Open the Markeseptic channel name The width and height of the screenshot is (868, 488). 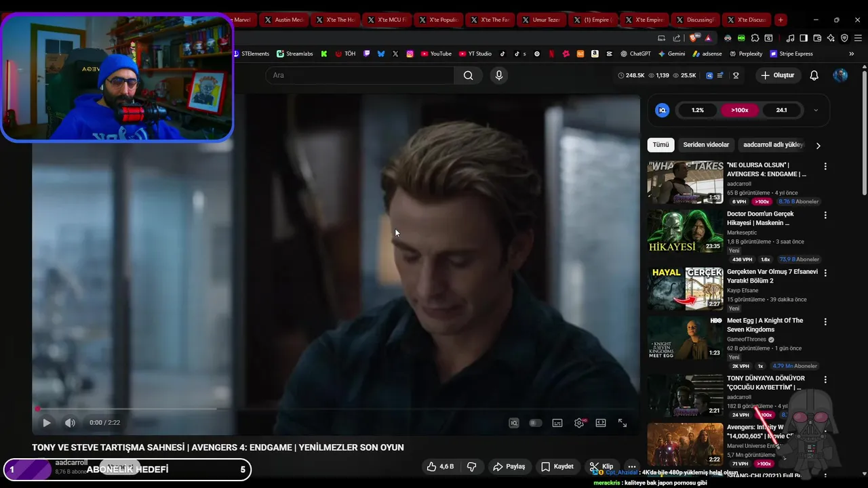tap(743, 232)
